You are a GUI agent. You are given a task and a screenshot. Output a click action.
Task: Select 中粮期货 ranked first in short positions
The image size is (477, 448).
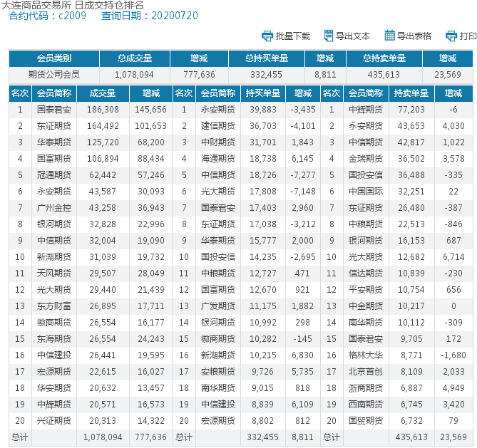coord(365,110)
